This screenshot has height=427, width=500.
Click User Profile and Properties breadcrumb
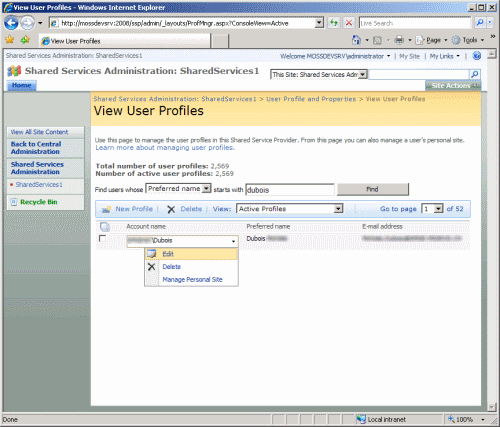[x=311, y=99]
